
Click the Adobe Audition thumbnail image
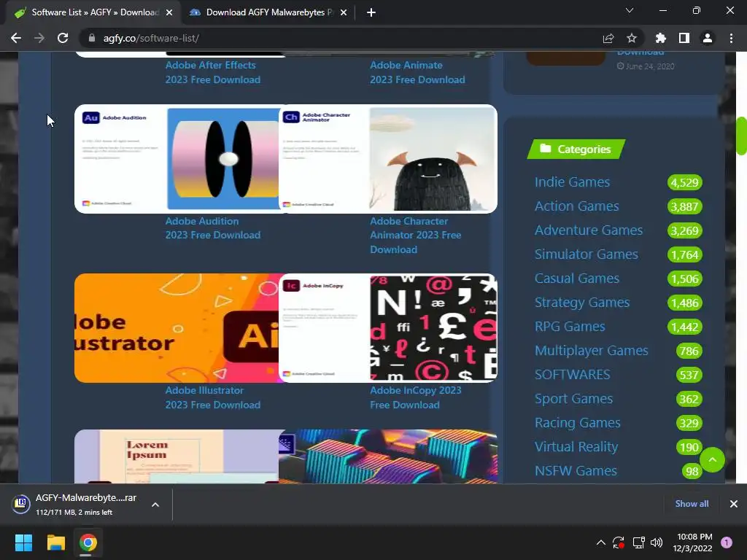[177, 158]
